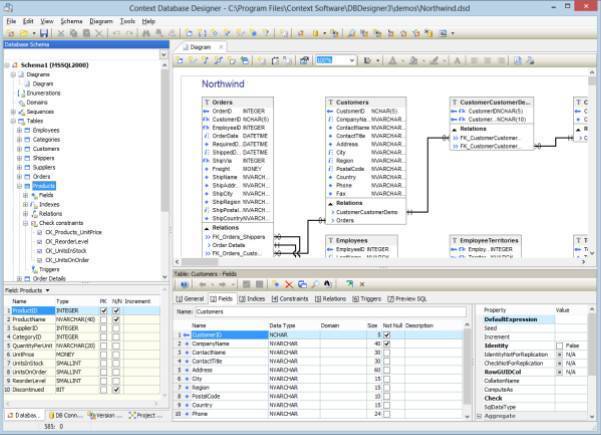The image size is (601, 435).
Task: Click the red X delete icon in field editor toolbar
Action: coord(289,284)
